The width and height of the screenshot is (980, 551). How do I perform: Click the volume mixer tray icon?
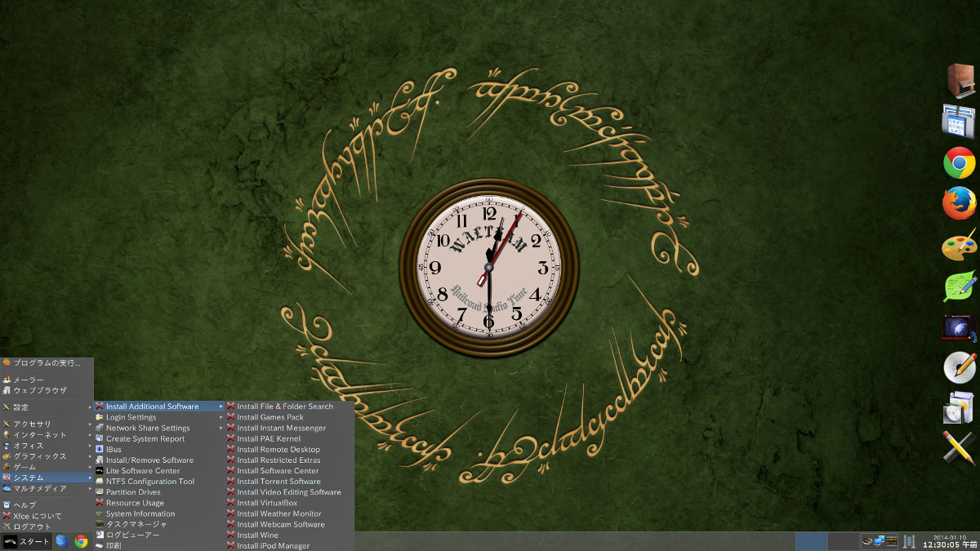coord(908,541)
